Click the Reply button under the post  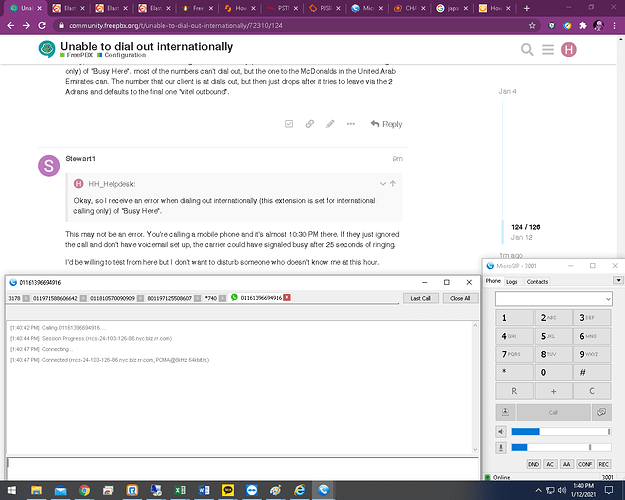point(386,124)
